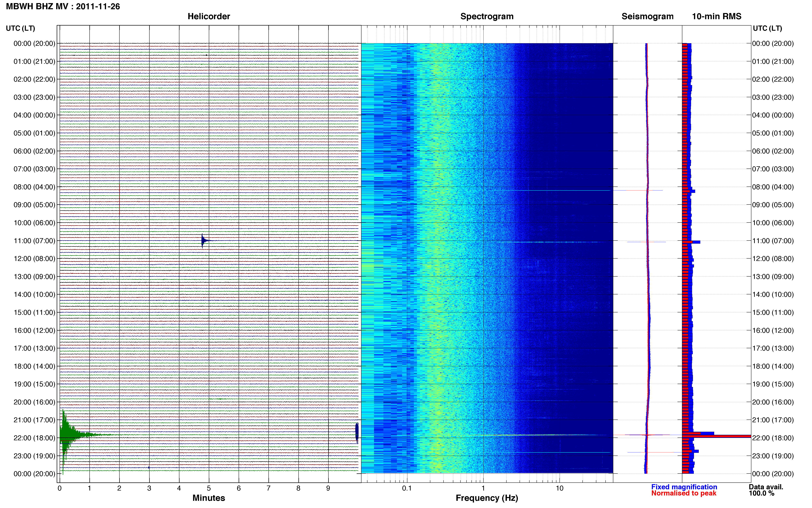
Task: Click the left time label '17:00 (13:00)'
Action: click(x=34, y=348)
